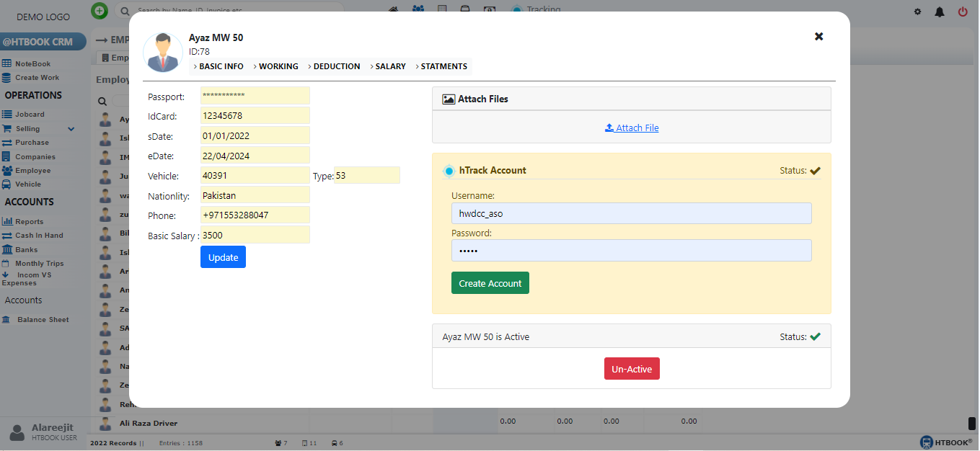Click the hTrack Username input field
Viewport: 980px width, 451px height.
(x=631, y=213)
